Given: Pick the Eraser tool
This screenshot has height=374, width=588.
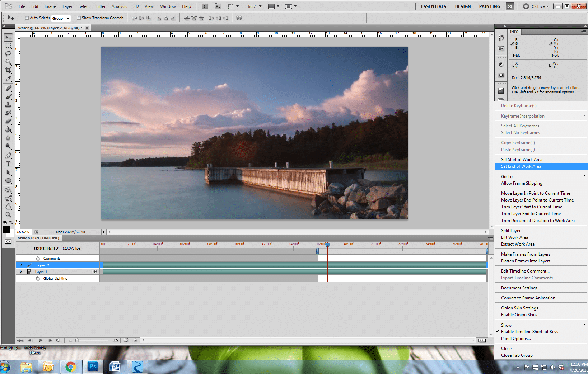Looking at the screenshot, I should [8, 121].
